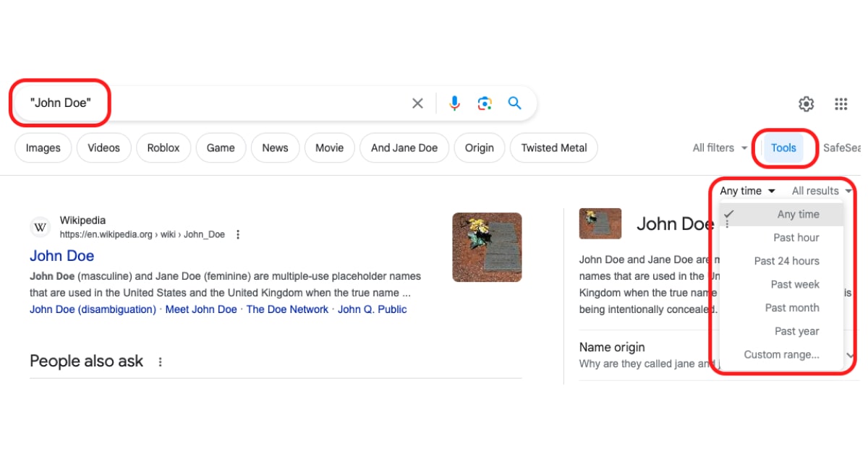868x454 pixels.
Task: Limit results to Past year
Action: [x=782, y=331]
